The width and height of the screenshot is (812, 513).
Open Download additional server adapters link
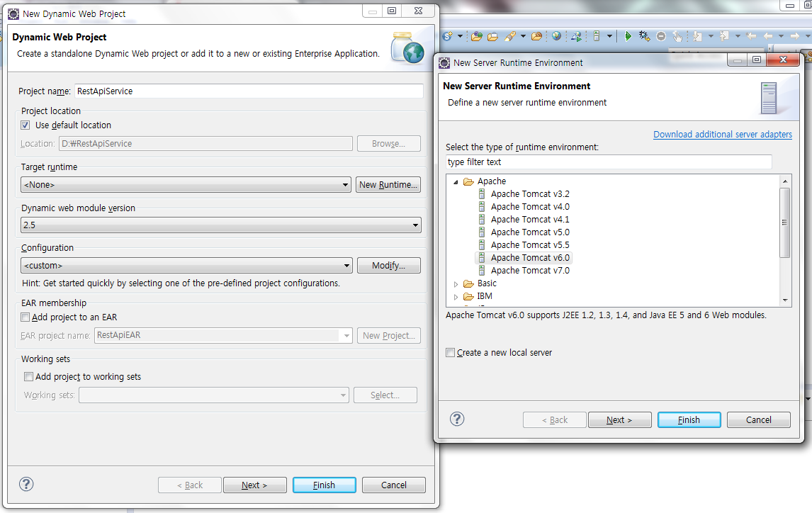(x=722, y=135)
